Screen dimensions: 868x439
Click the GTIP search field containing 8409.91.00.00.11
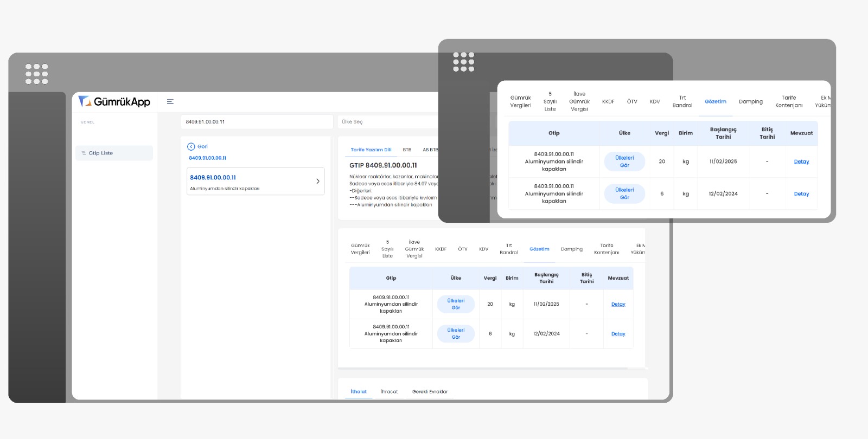click(x=256, y=122)
